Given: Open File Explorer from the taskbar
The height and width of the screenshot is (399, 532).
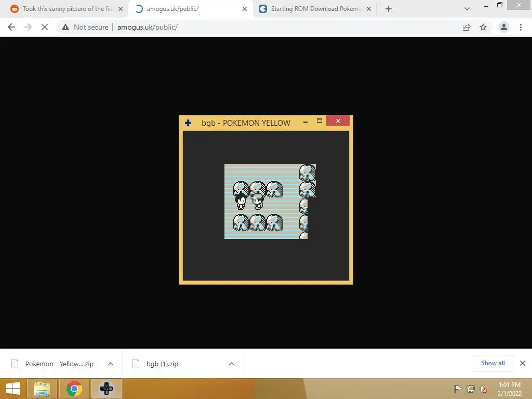Looking at the screenshot, I should (x=42, y=389).
